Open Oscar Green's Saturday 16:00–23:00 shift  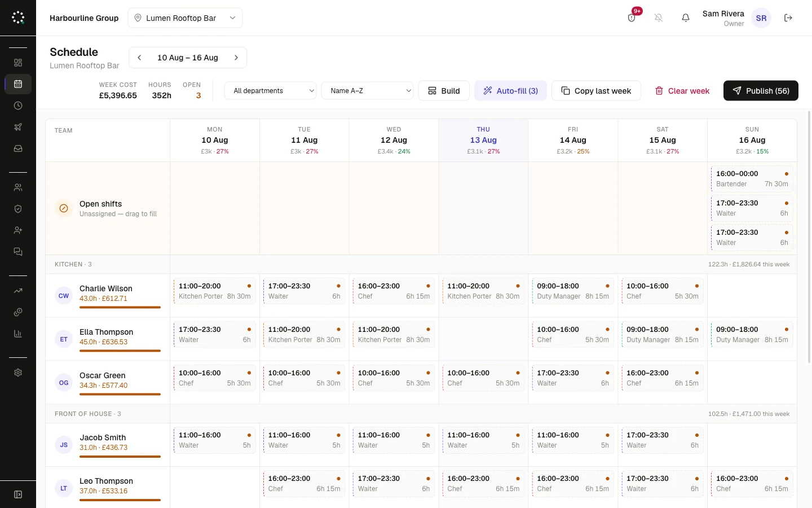(x=663, y=378)
